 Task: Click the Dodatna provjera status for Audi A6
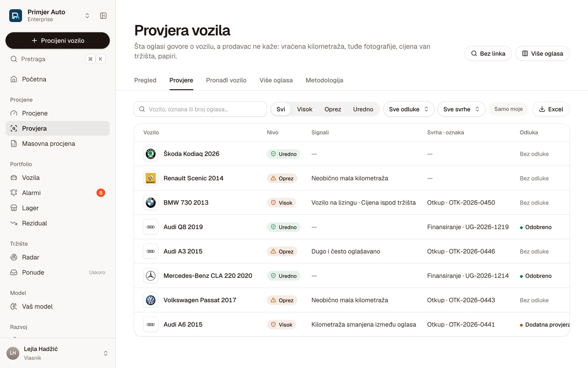coord(545,325)
